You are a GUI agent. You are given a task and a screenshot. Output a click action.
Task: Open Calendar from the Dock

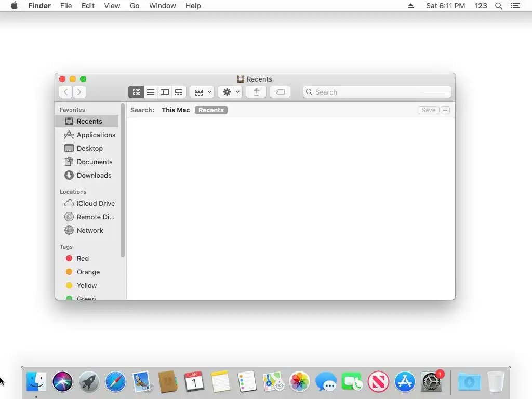(194, 382)
